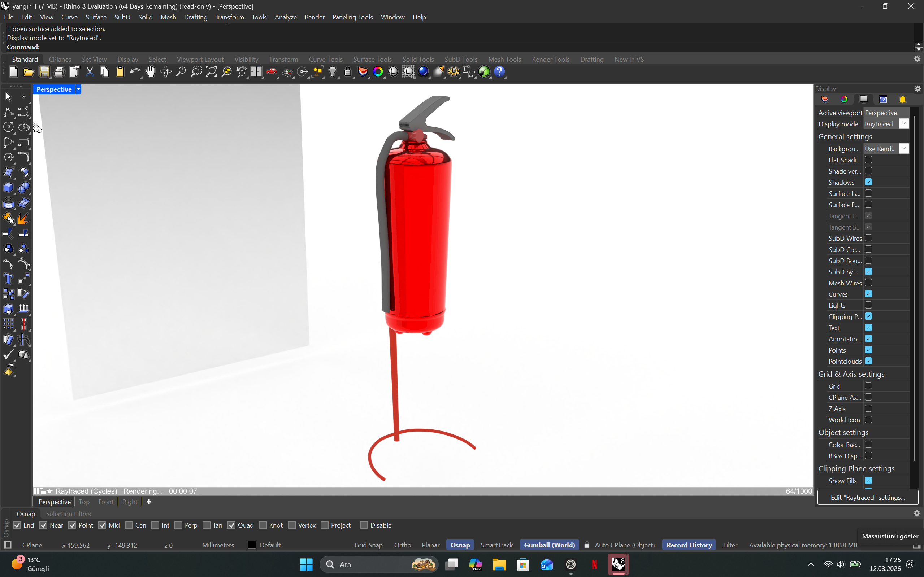Open the lock objects tool icon
Screen dimensions: 924x577
point(347,72)
